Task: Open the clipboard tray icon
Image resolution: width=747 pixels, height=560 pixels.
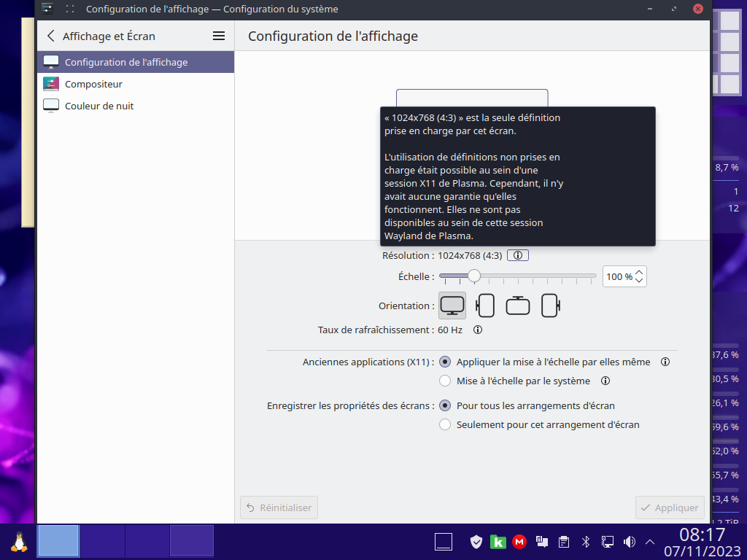Action: tap(564, 542)
